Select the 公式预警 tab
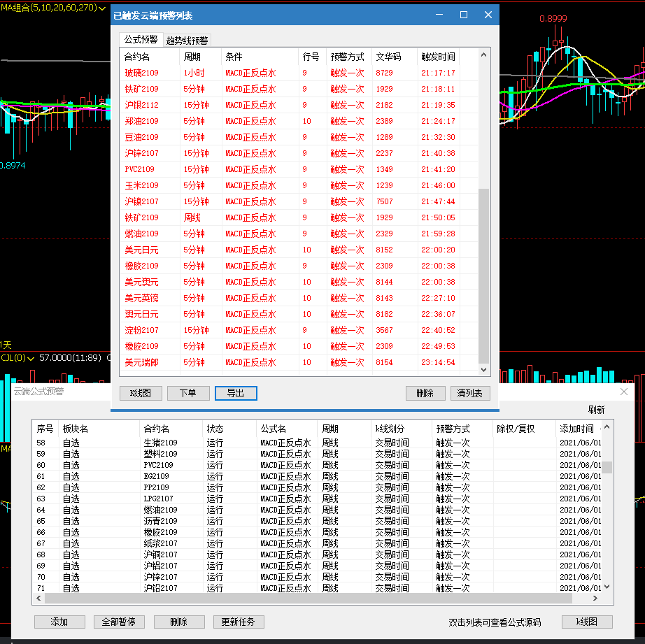This screenshot has height=644, width=645. pyautogui.click(x=141, y=40)
